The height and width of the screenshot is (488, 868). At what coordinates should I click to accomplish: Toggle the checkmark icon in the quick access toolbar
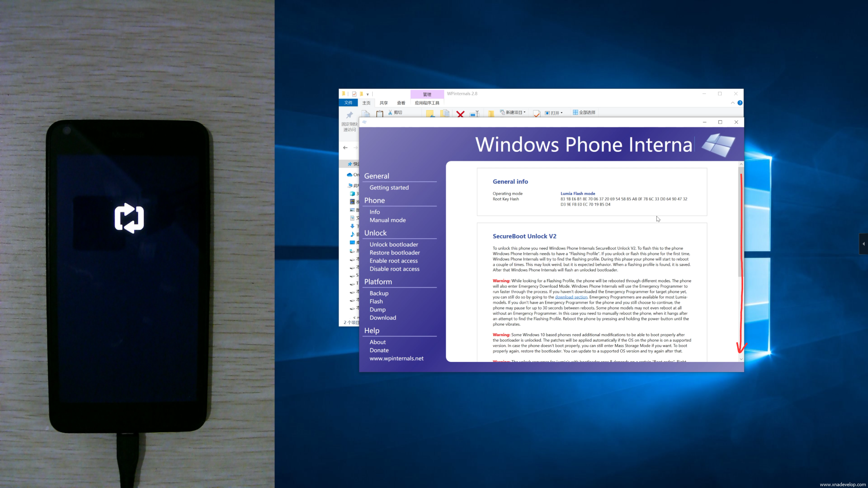(354, 94)
